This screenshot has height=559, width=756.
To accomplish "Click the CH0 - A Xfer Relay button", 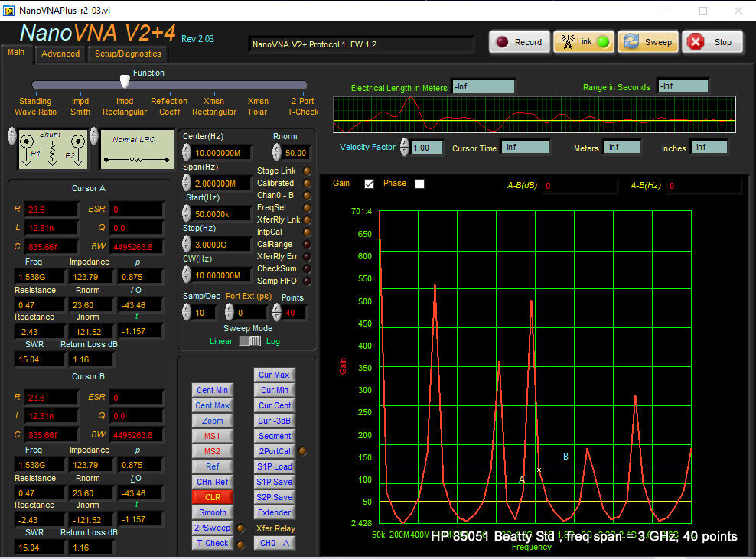I will [x=275, y=544].
